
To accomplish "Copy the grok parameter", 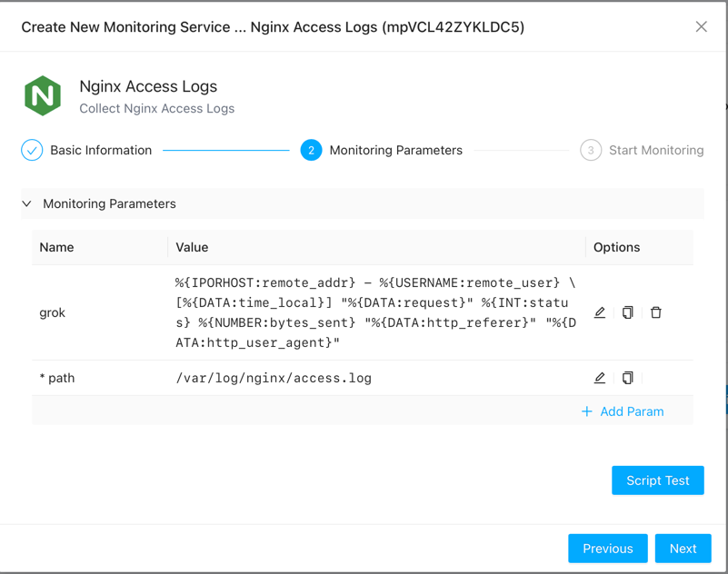I will coord(628,312).
